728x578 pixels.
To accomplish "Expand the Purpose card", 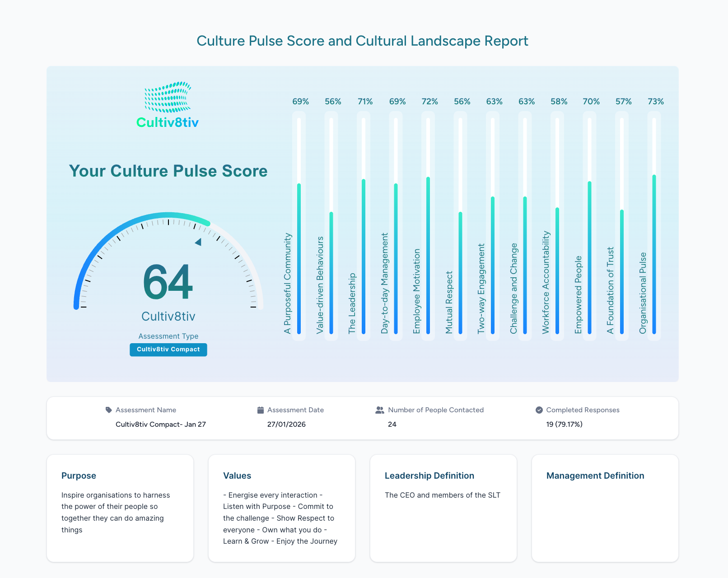I will coord(120,508).
